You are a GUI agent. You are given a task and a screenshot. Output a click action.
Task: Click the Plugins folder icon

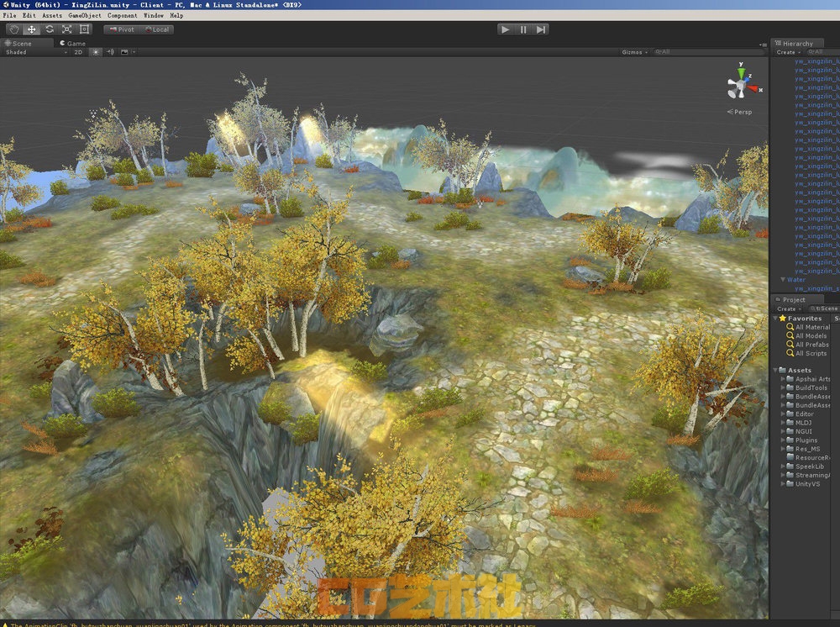(790, 440)
